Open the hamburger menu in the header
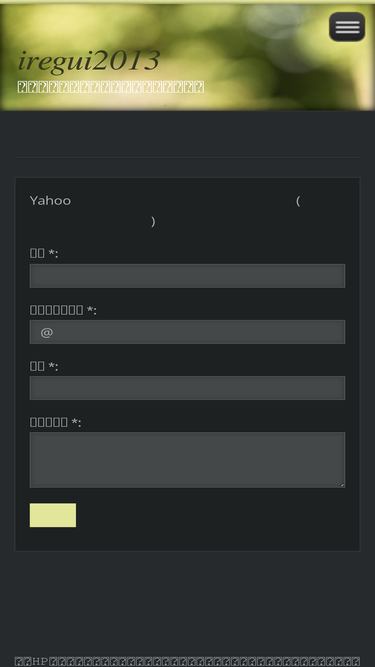The width and height of the screenshot is (375, 667). (x=347, y=27)
